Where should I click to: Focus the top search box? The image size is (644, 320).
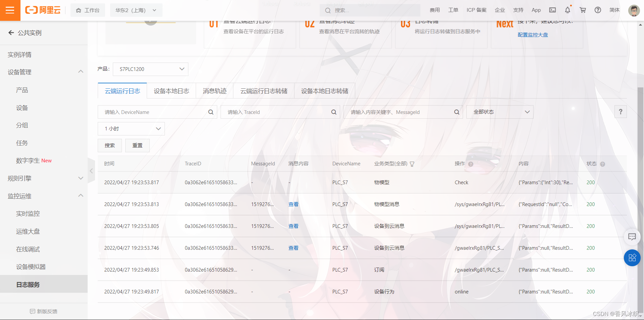click(370, 10)
